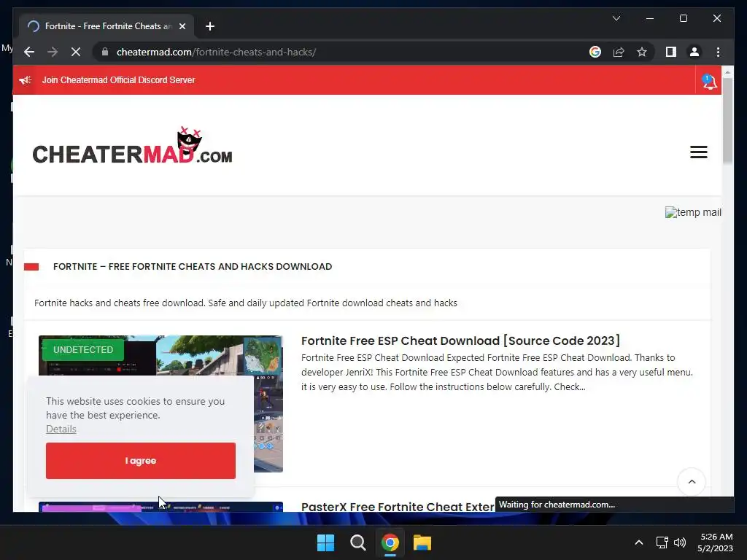Click the Fortnite hacks description text
This screenshot has height=560, width=747.
pyautogui.click(x=245, y=303)
